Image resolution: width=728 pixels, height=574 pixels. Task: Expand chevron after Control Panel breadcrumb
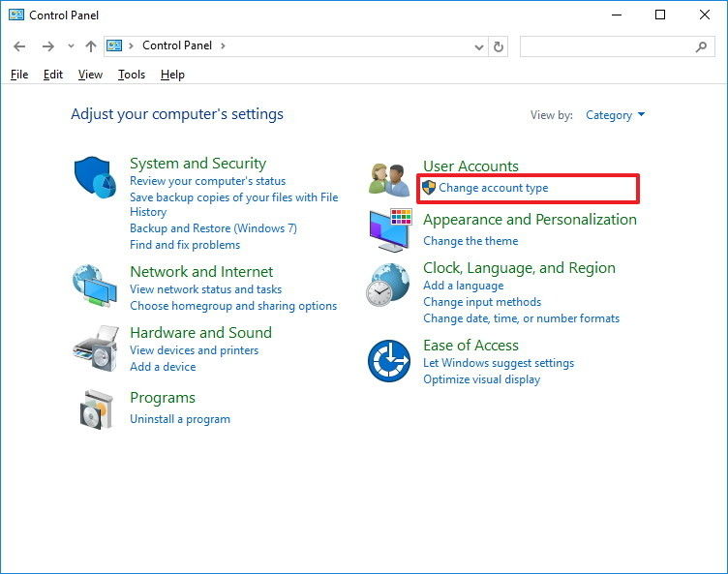click(x=224, y=45)
